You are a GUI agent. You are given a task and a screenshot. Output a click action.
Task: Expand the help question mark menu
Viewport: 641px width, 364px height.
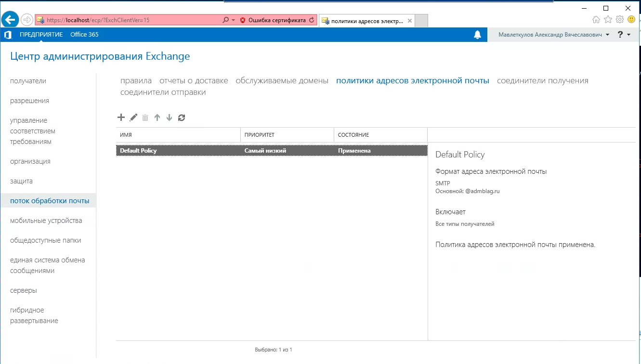pos(624,35)
